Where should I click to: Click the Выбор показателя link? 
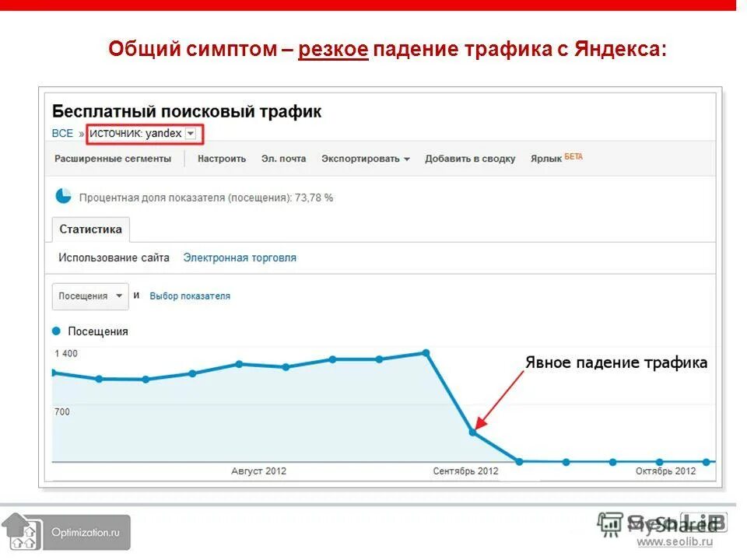(190, 296)
